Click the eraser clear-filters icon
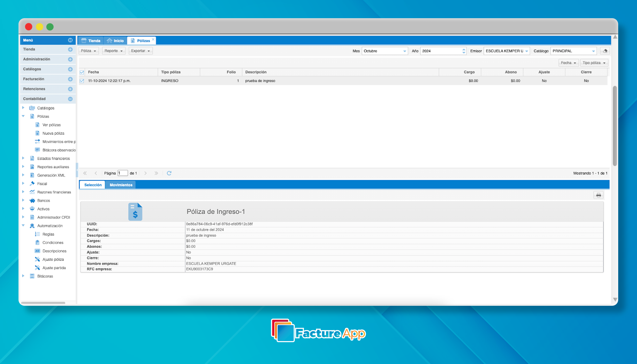Viewport: 637px width, 364px height. pos(605,51)
